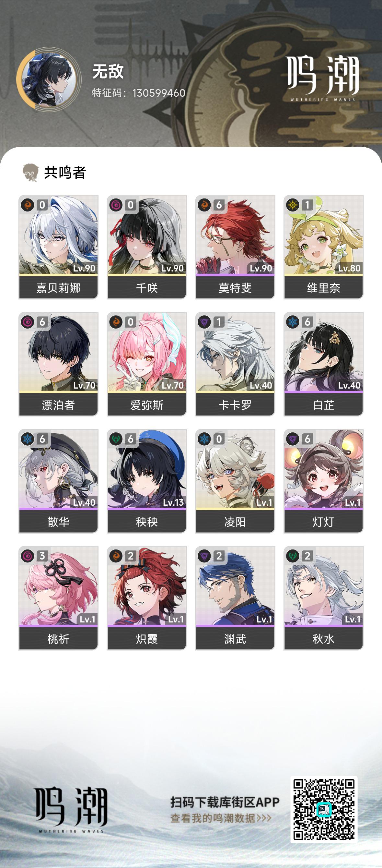Click the QR code image
This screenshot has height=868, width=382.
tap(324, 809)
